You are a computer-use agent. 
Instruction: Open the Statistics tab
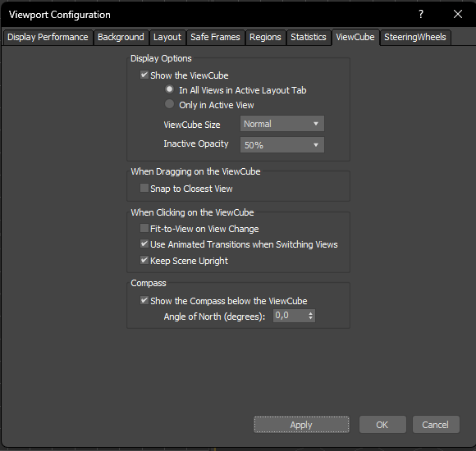309,37
